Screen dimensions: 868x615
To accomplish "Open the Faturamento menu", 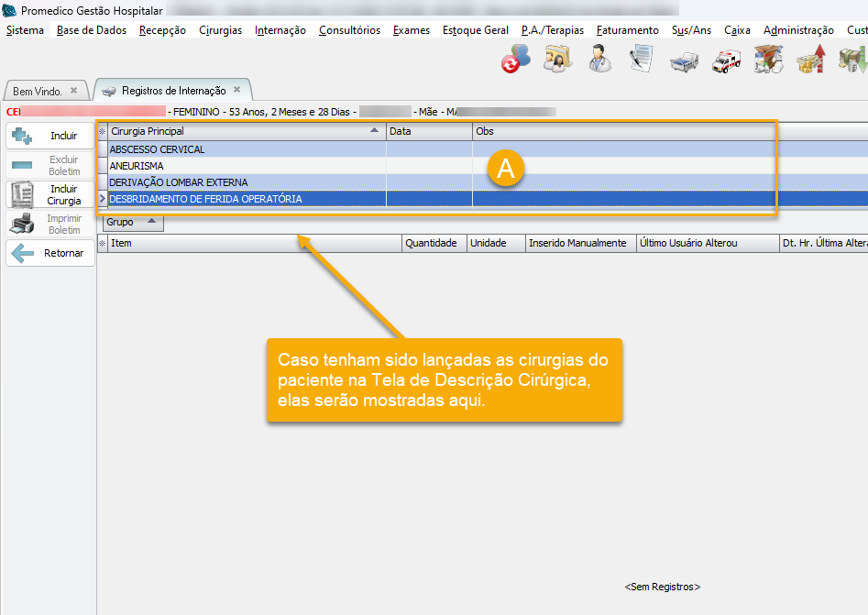I will click(x=627, y=30).
